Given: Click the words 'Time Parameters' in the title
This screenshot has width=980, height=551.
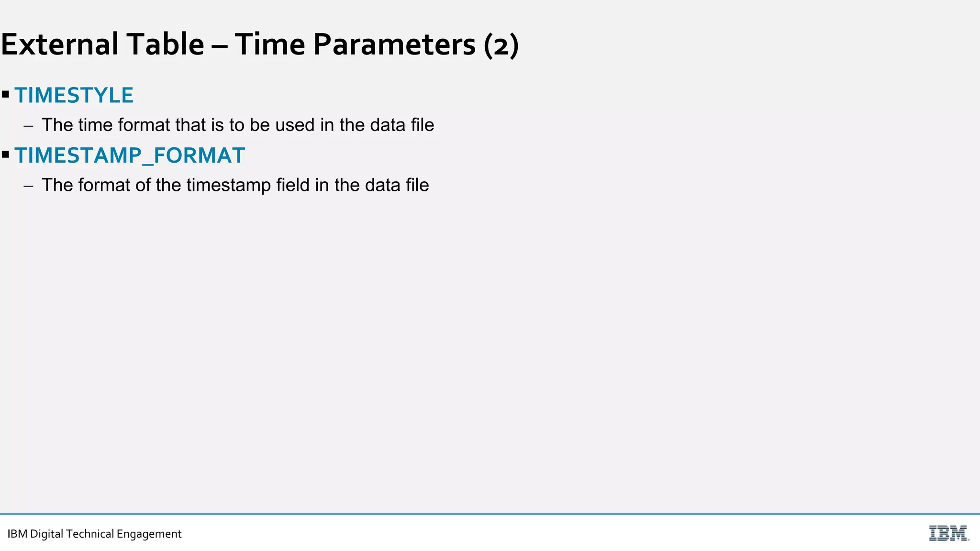Looking at the screenshot, I should coord(355,44).
